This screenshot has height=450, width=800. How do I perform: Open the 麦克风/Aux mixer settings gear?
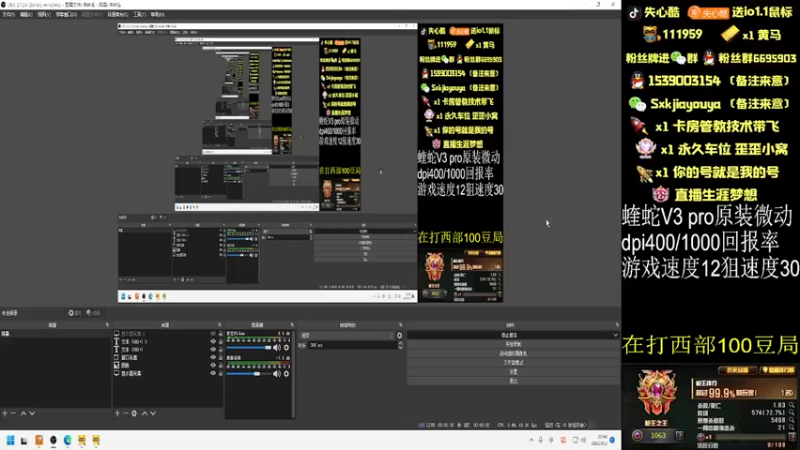click(x=286, y=347)
